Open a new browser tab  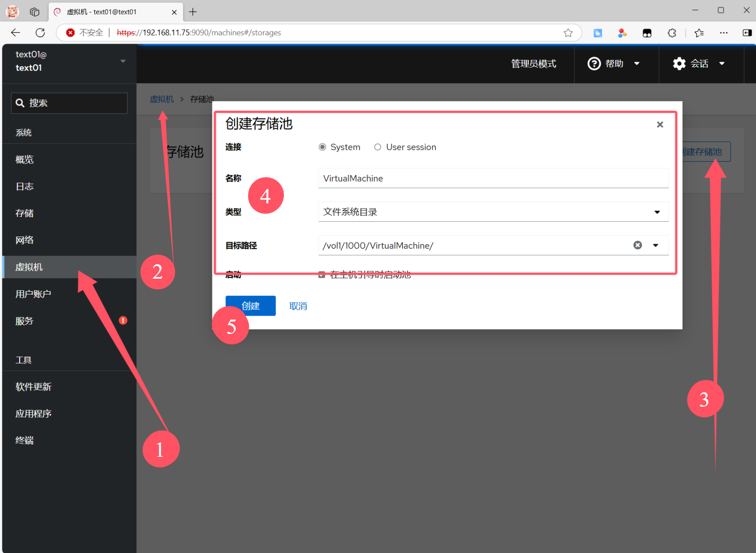point(193,12)
